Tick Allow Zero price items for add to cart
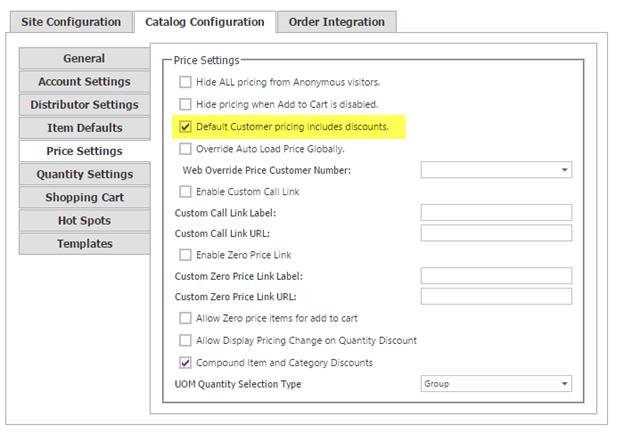 pyautogui.click(x=185, y=318)
